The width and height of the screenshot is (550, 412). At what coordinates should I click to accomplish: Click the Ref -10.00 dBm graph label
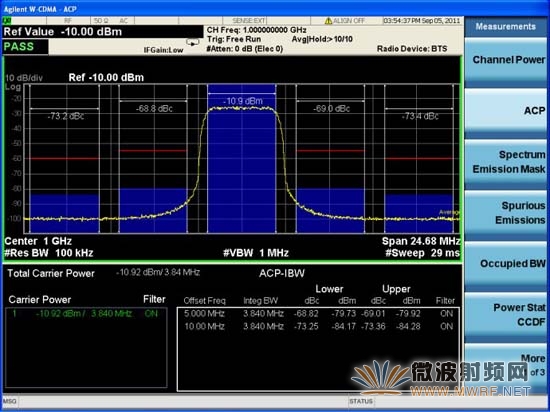(106, 77)
